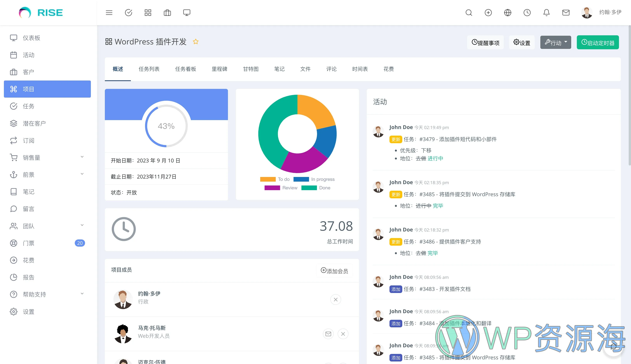Click the 添加会员 button
The height and width of the screenshot is (364, 631).
(x=334, y=270)
